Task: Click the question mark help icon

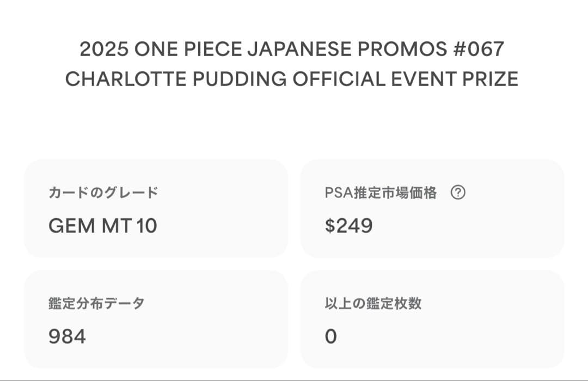Action: tap(458, 192)
